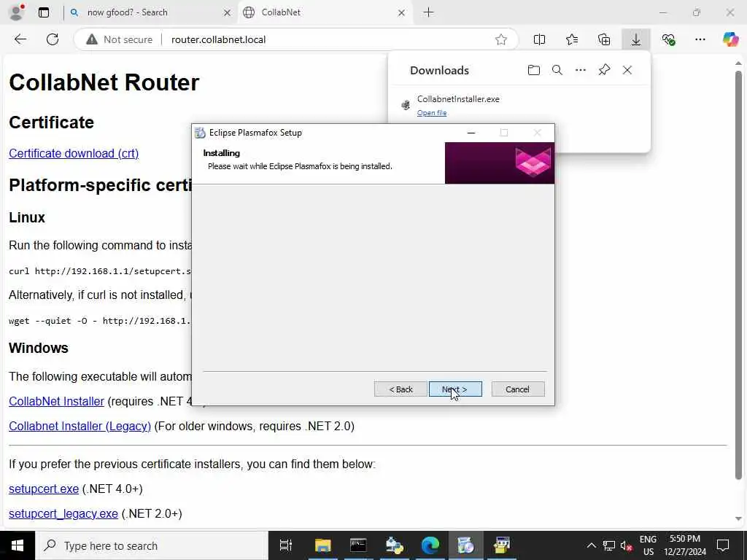
Task: Open File Explorer from the taskbar
Action: (322, 545)
